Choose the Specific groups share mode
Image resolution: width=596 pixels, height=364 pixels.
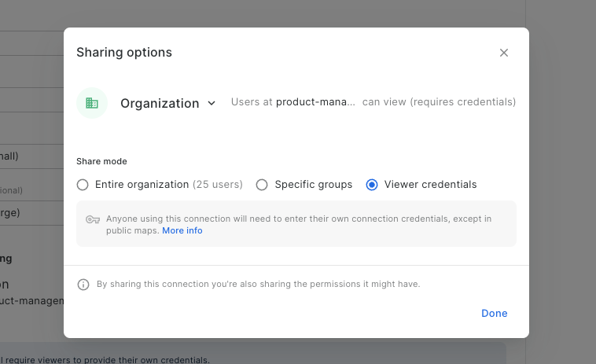[x=262, y=185]
